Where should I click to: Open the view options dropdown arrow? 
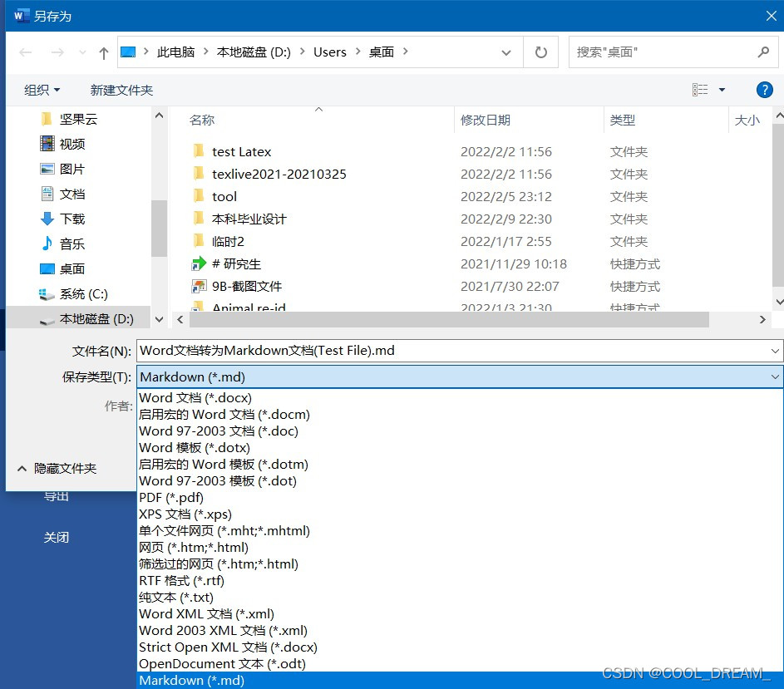[x=722, y=90]
